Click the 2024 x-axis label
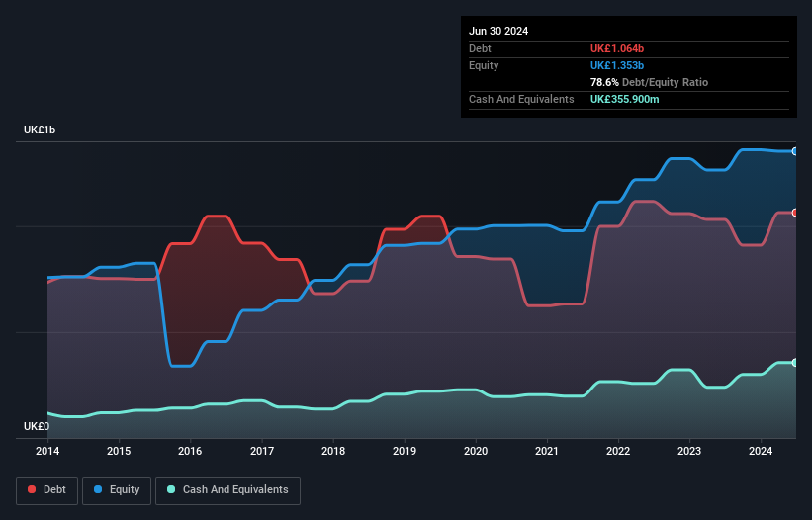 (761, 451)
